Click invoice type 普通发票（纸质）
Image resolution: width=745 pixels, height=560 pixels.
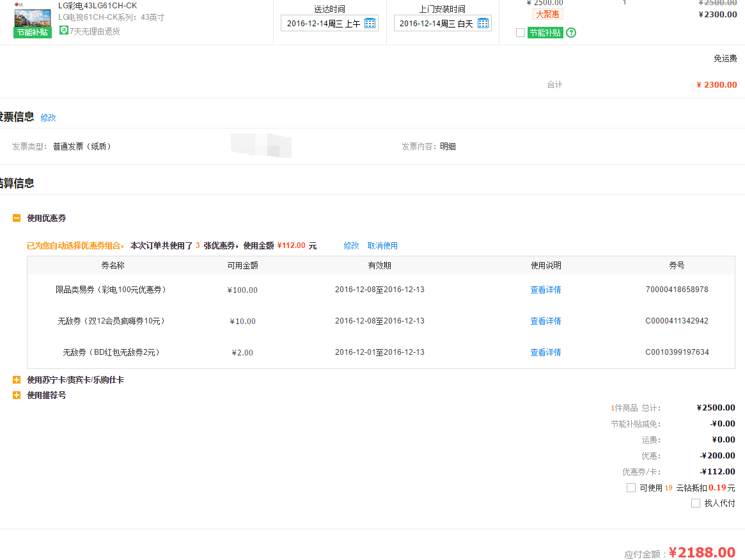[x=83, y=146]
